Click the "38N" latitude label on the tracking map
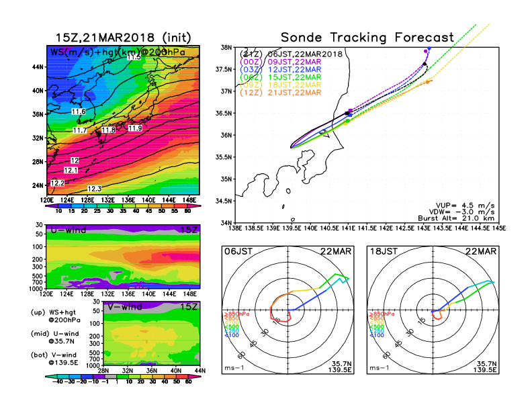This screenshot has height=411, width=532. point(226,48)
